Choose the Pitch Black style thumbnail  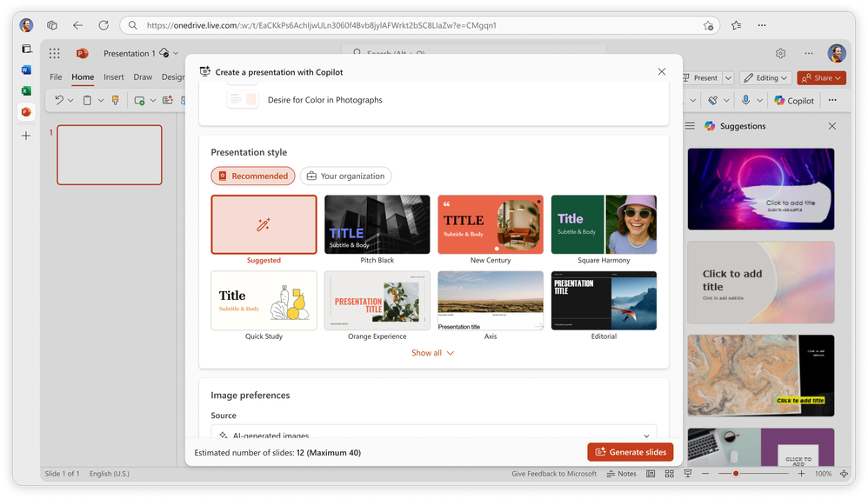coord(377,224)
